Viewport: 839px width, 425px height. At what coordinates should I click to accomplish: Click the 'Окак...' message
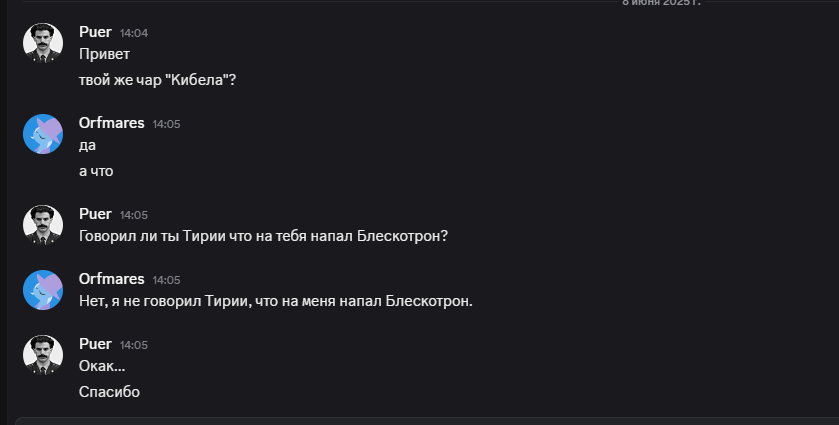[x=101, y=366]
